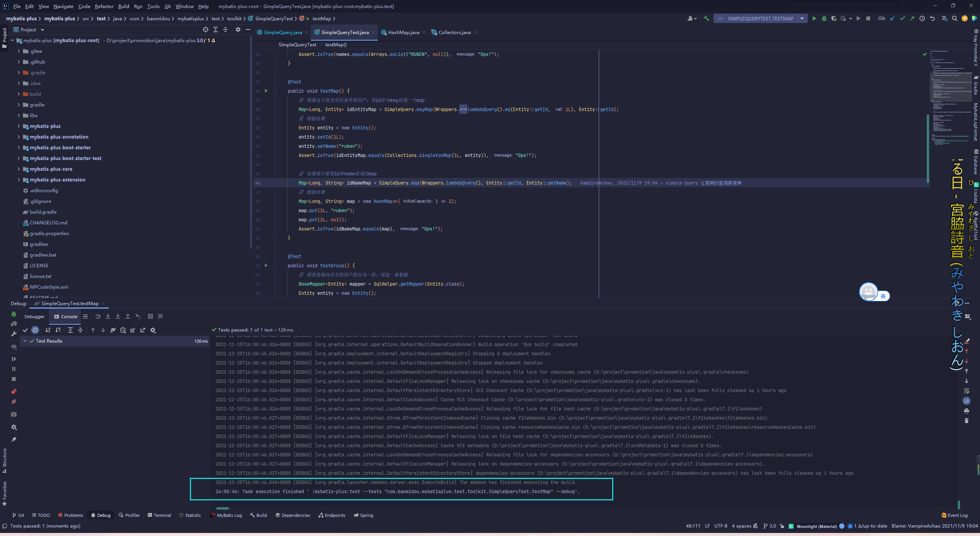This screenshot has width=980, height=536.
Task: Click the debug panel screenshot camera icon
Action: (14, 414)
